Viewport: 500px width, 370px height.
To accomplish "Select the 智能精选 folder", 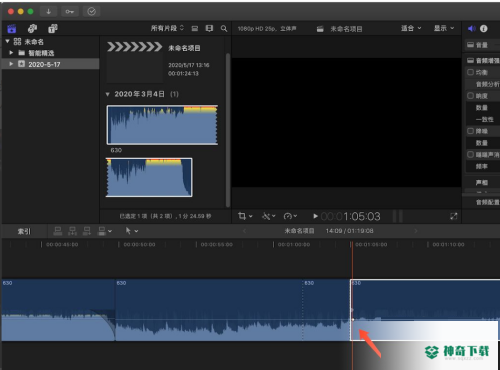I will tap(41, 53).
